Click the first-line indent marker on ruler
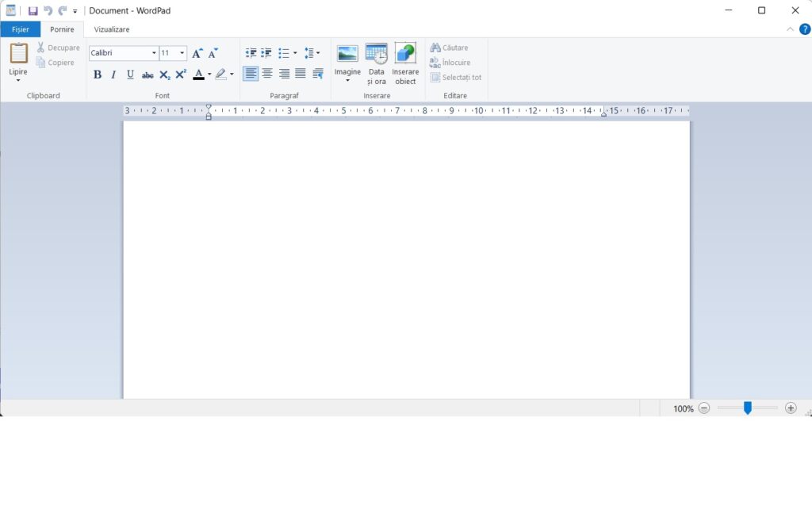The image size is (812, 509). [x=209, y=107]
